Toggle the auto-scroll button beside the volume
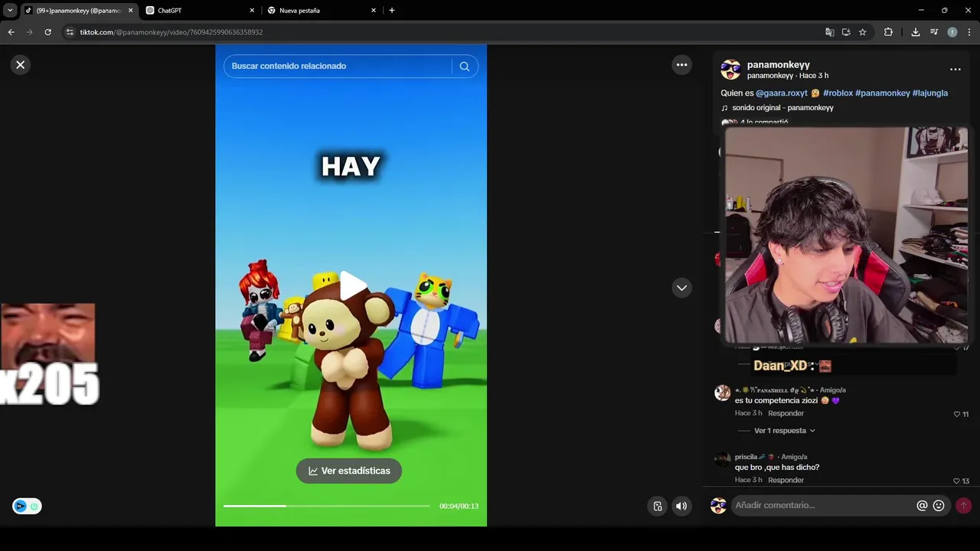This screenshot has width=980, height=551. tap(658, 506)
